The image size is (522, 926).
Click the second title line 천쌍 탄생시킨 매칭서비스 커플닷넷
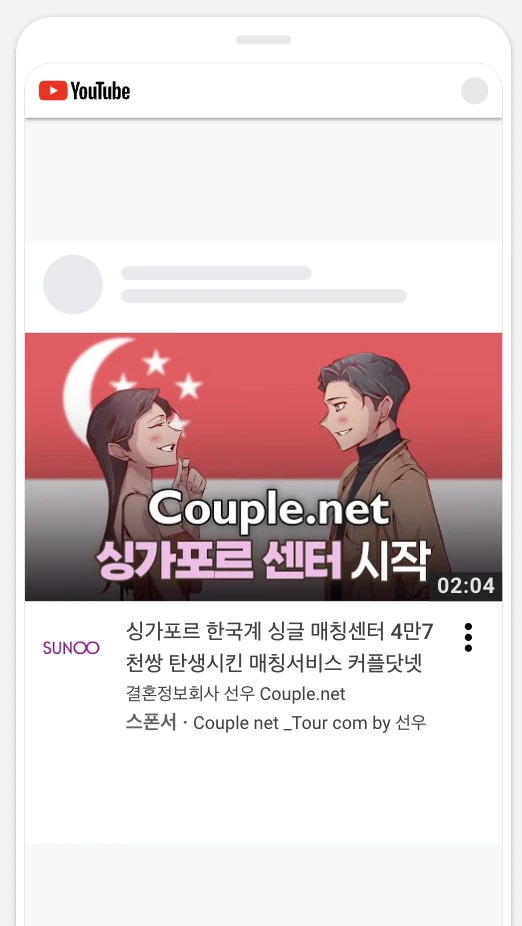[x=273, y=664]
